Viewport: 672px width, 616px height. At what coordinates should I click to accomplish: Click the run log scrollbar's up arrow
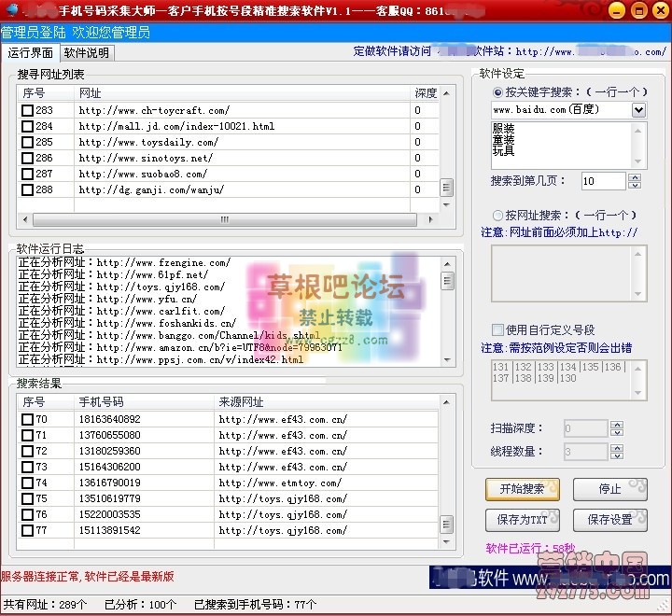pyautogui.click(x=447, y=264)
